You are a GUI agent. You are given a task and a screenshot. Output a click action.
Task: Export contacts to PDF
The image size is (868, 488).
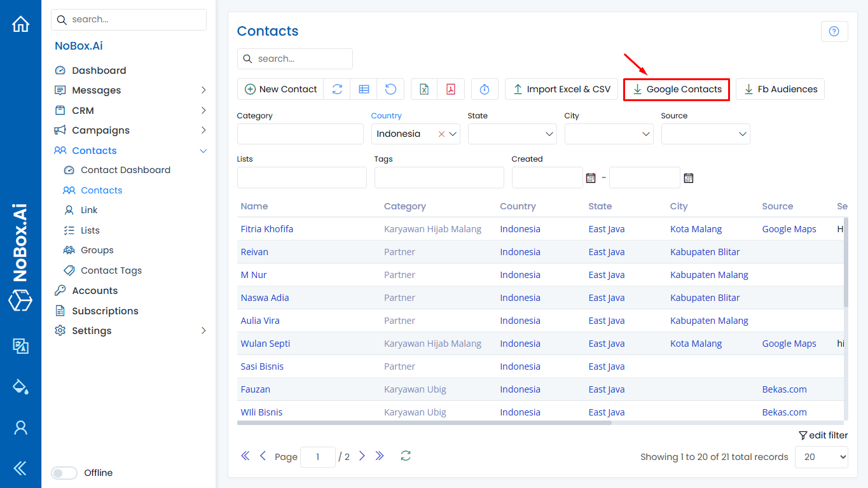(x=451, y=89)
